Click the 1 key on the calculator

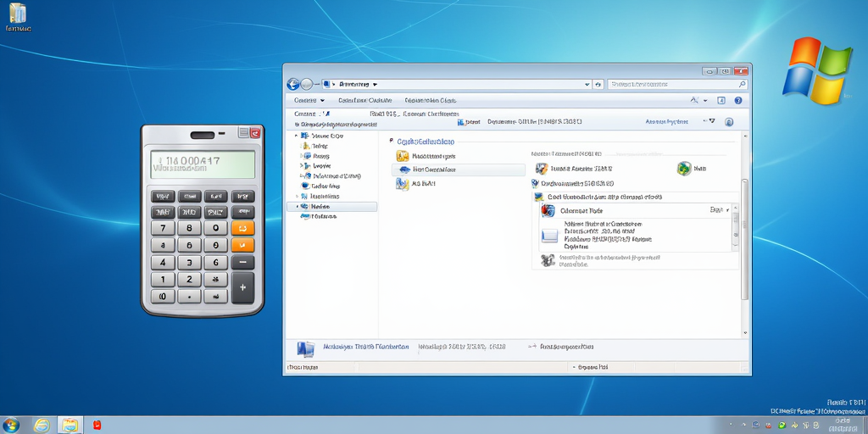[163, 280]
